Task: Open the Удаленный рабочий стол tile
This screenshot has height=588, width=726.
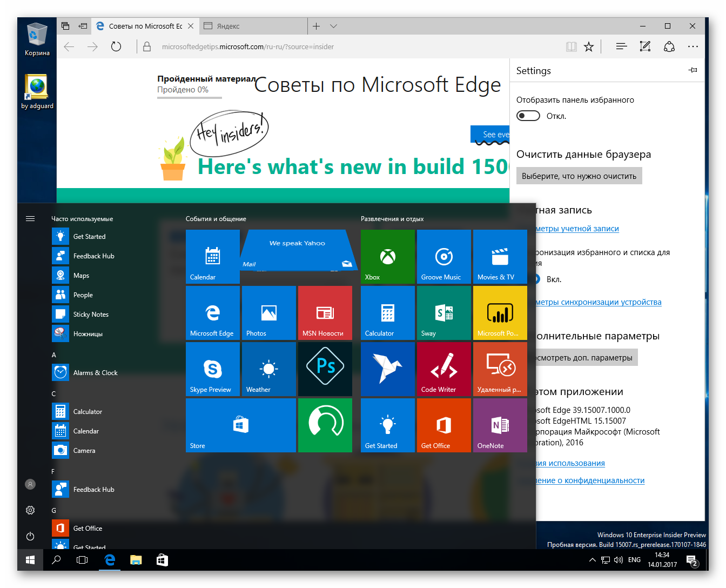Action: (x=500, y=369)
